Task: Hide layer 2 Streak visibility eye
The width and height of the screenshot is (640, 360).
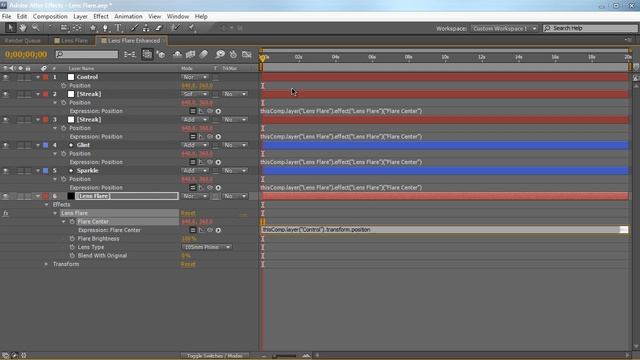Action: (5, 94)
